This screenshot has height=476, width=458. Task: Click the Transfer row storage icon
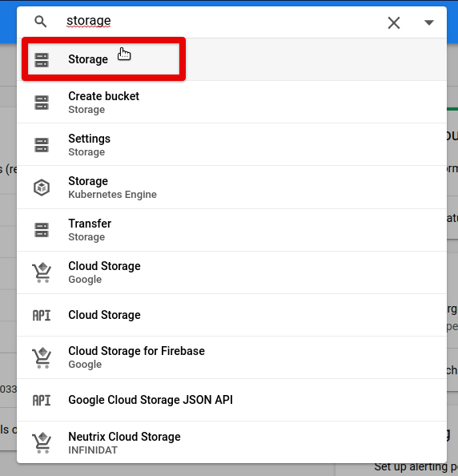[42, 230]
